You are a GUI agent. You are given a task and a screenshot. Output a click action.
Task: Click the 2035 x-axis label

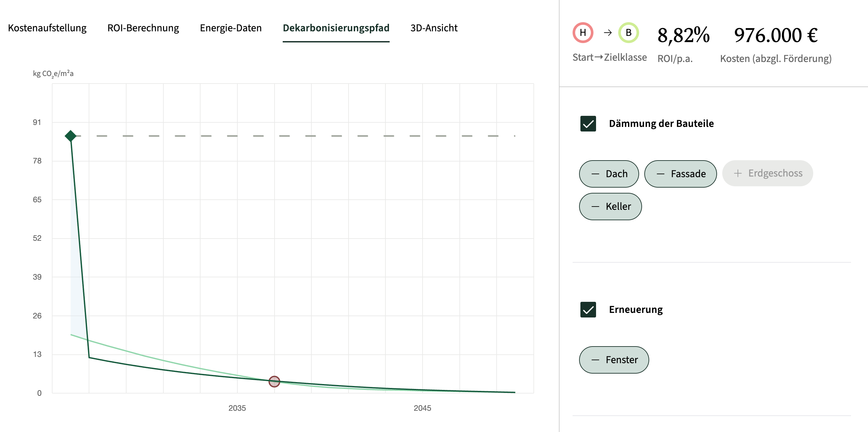[237, 408]
